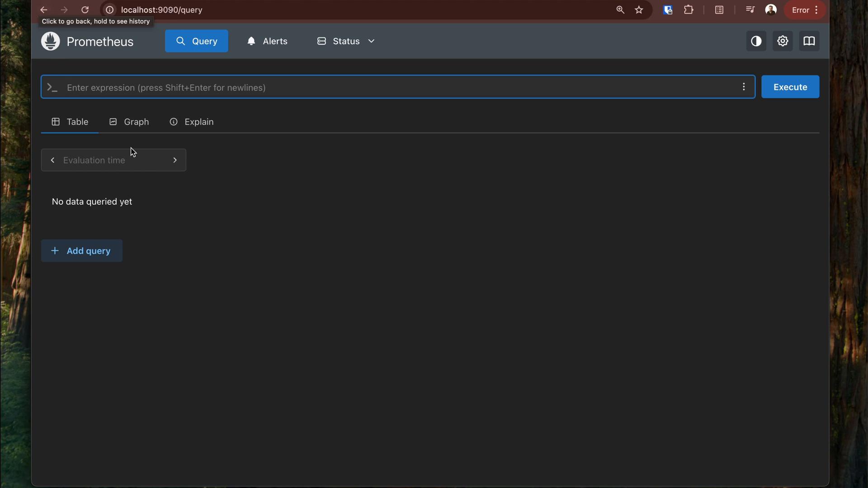Open the browser side panel icon
Screen dimensions: 868x488
tap(719, 10)
